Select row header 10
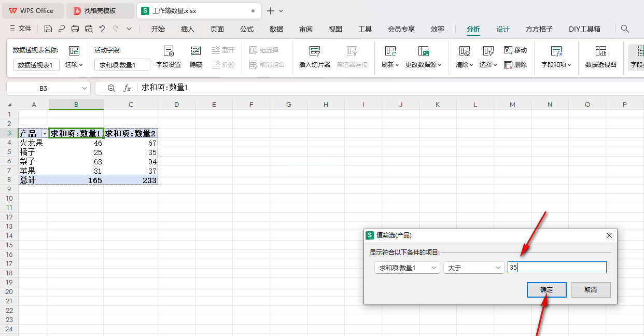644x336 pixels. (x=9, y=199)
